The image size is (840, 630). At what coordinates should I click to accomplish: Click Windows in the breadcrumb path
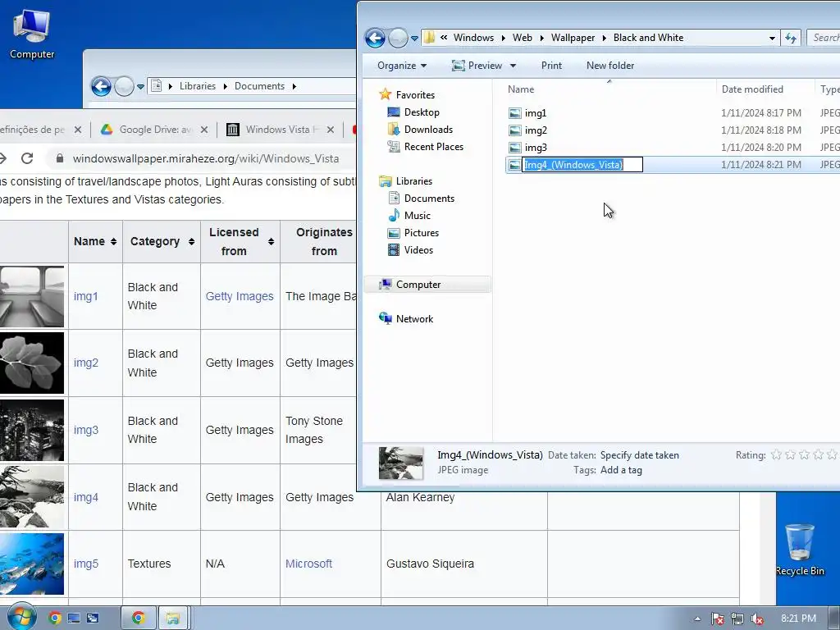pyautogui.click(x=473, y=38)
